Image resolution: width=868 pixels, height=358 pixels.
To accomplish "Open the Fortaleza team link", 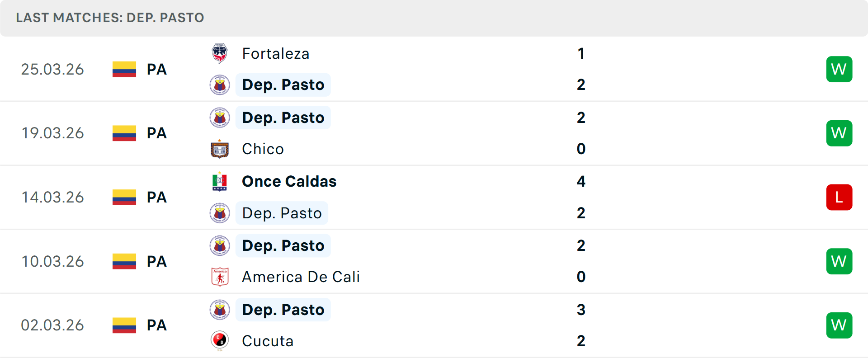I will click(x=276, y=54).
